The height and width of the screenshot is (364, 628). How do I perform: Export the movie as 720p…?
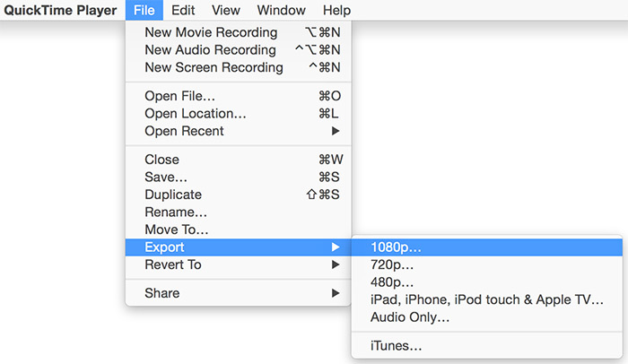[x=486, y=264]
